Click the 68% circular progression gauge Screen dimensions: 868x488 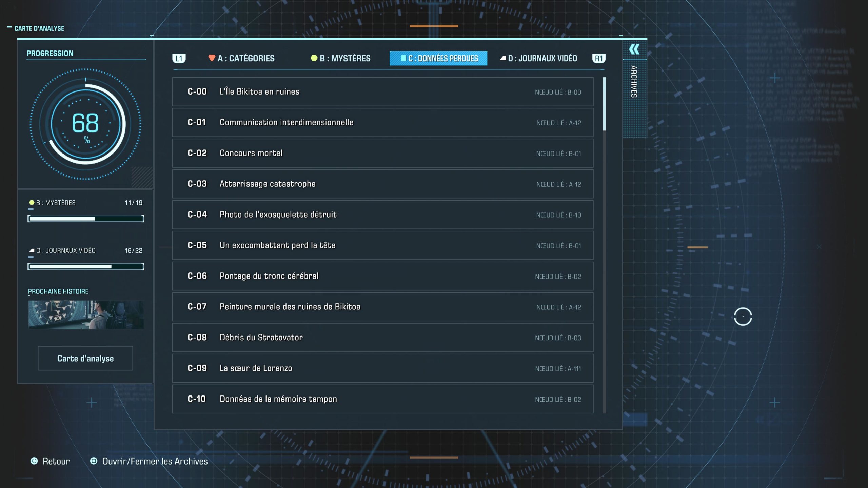click(85, 124)
